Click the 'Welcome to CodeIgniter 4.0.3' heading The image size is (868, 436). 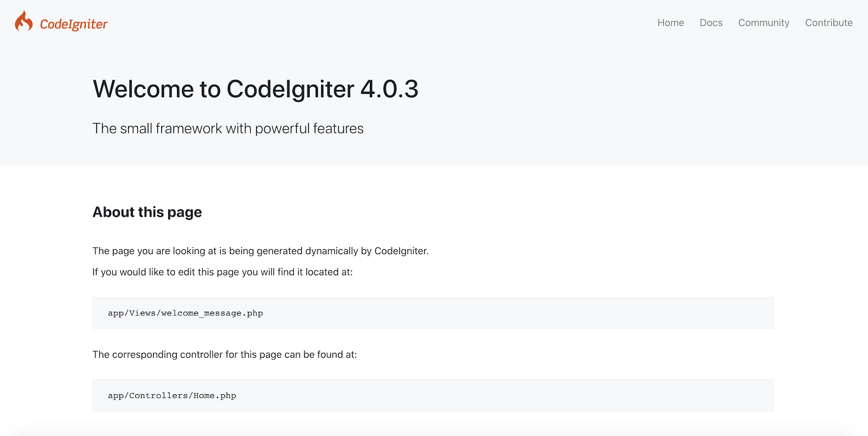pyautogui.click(x=256, y=89)
